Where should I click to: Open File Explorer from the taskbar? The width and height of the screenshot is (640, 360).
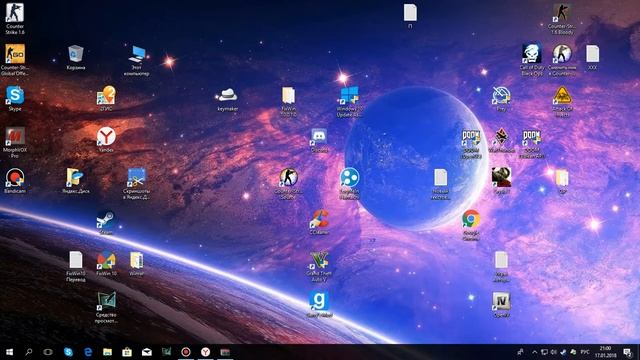point(107,352)
